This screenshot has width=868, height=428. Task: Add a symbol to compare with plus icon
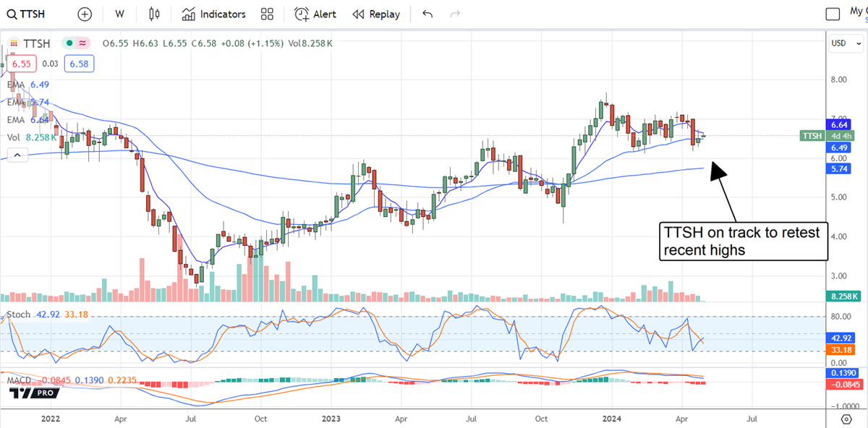(85, 14)
